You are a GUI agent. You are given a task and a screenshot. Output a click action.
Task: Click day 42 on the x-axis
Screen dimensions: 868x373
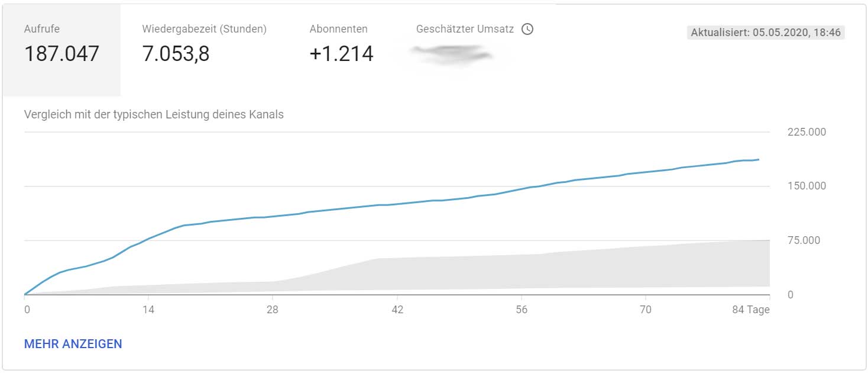397,310
